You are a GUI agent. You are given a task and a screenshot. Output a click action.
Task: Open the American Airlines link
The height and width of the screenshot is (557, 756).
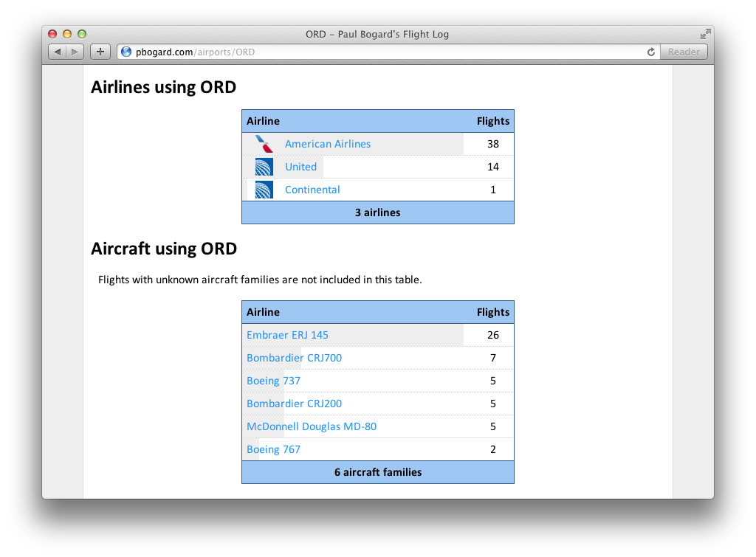(x=328, y=144)
